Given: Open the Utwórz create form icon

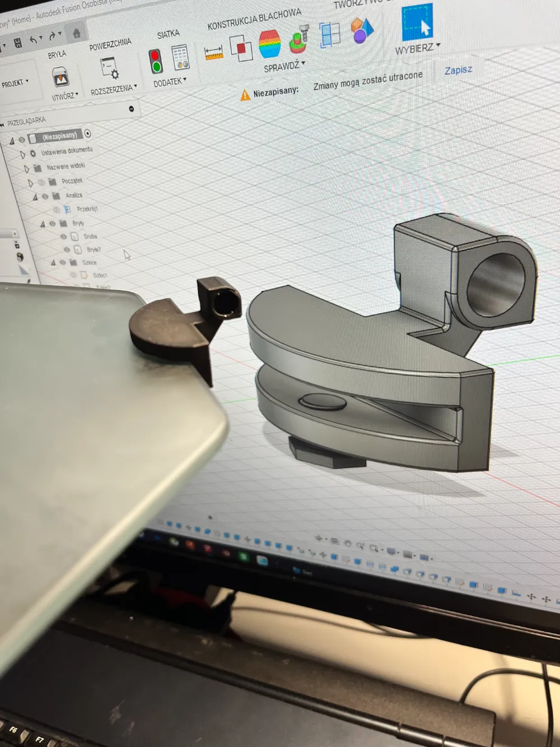Looking at the screenshot, I should click(x=60, y=77).
